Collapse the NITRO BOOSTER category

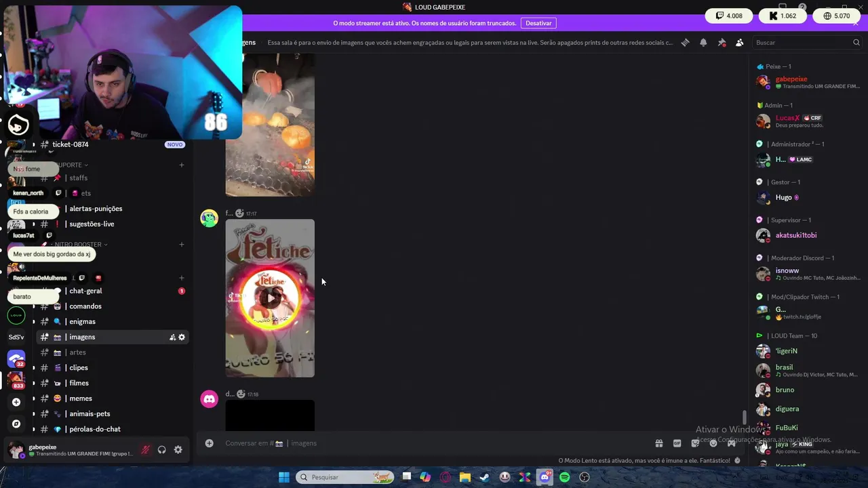(81, 244)
